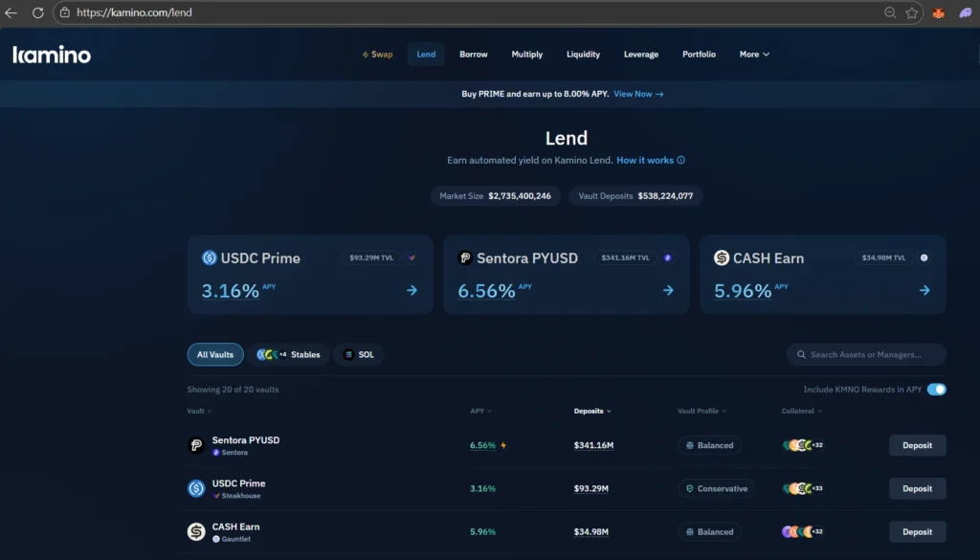Go to the Portfolio tab

click(699, 55)
